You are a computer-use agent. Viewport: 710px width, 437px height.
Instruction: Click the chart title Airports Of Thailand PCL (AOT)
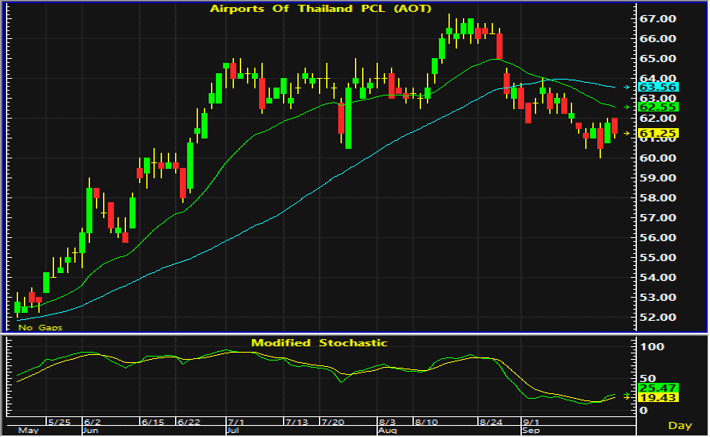tap(321, 9)
